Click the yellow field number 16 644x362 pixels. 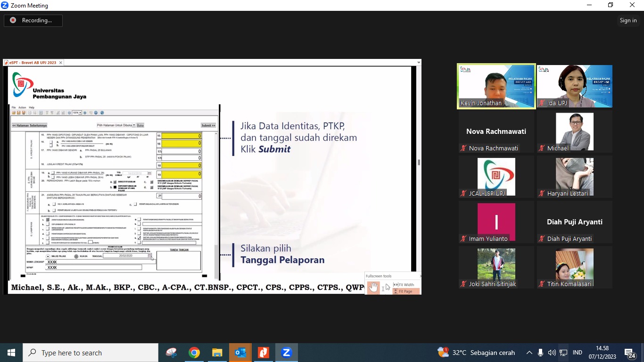click(x=182, y=143)
